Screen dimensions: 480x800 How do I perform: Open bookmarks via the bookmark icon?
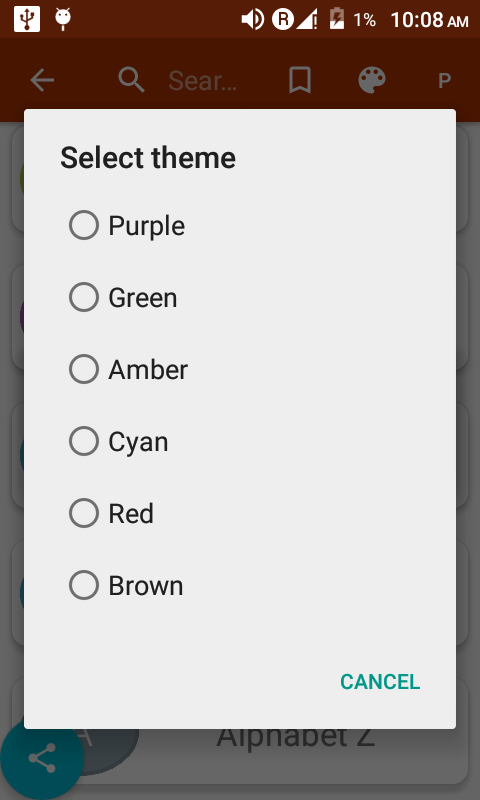coord(300,80)
